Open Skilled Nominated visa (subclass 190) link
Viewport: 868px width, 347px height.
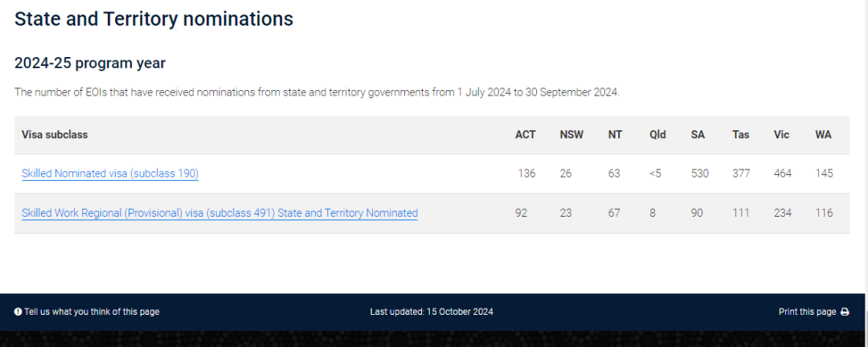pos(110,173)
